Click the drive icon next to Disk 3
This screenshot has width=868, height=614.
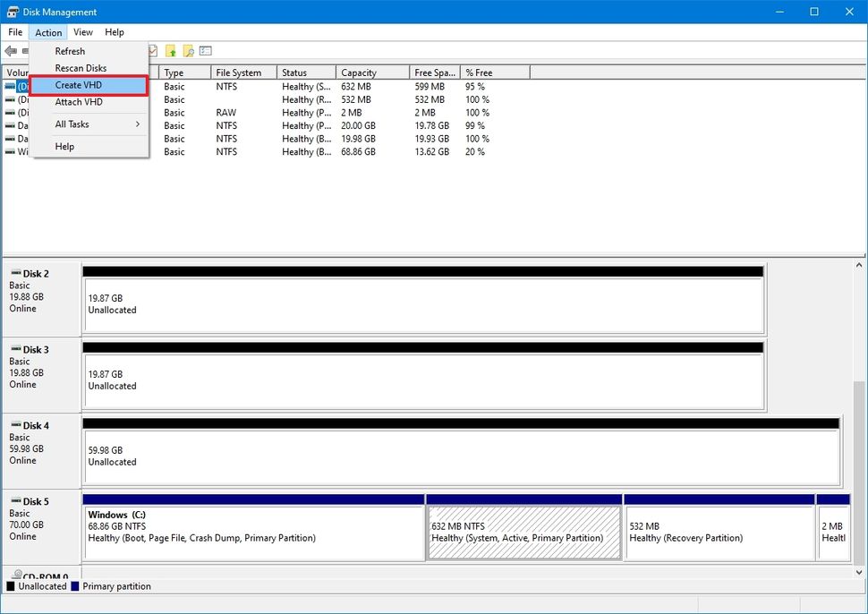pyautogui.click(x=15, y=349)
